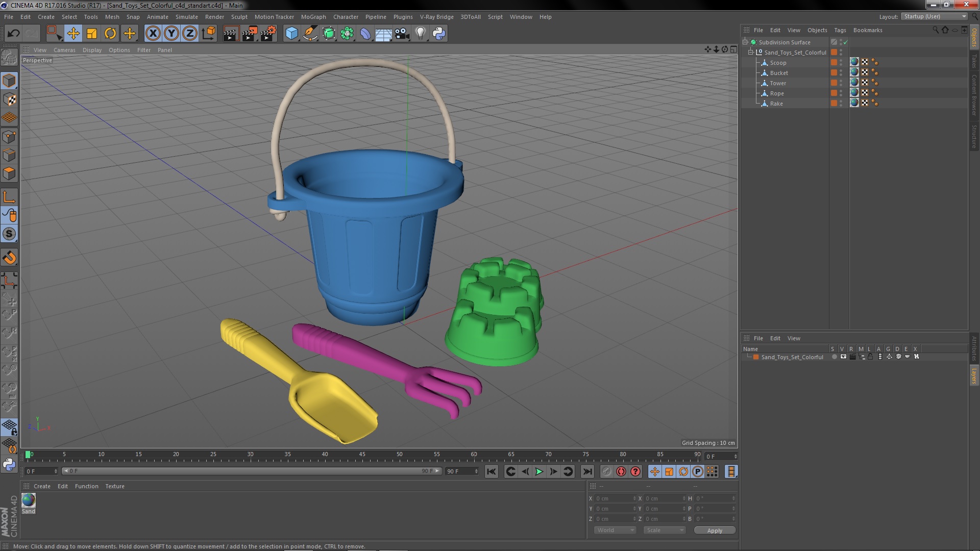
Task: Activate the Scale tool
Action: pos(92,34)
